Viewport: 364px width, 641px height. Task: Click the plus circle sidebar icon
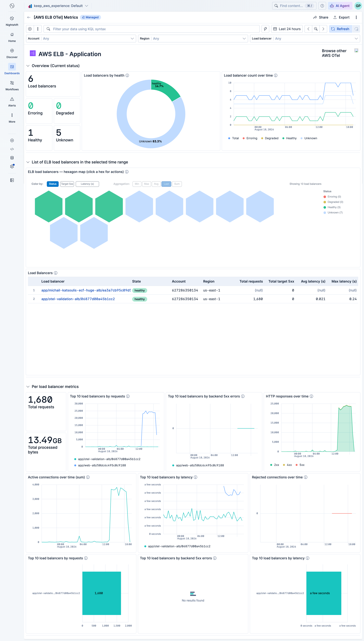coord(12,141)
